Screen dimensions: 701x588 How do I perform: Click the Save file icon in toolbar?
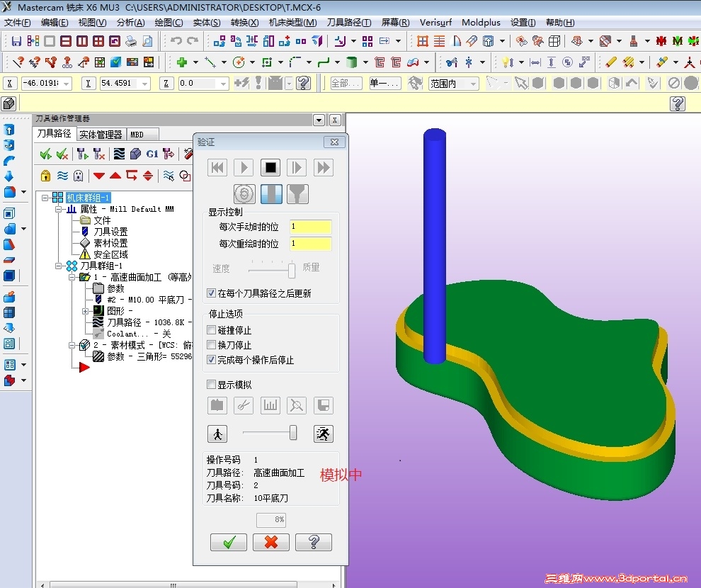click(16, 41)
